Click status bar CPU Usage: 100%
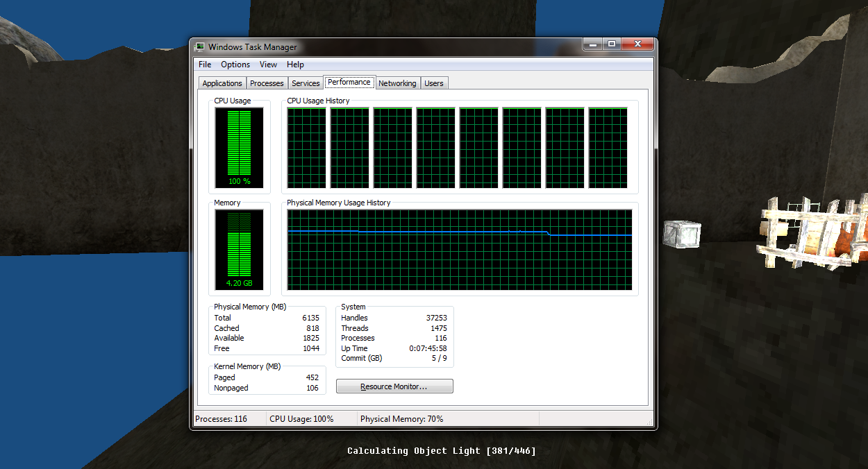 (x=301, y=419)
